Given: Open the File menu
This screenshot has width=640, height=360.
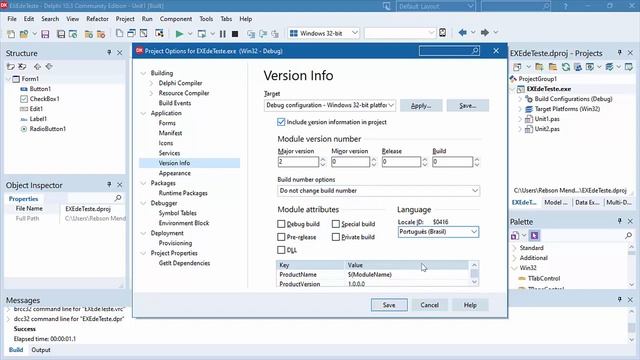Looking at the screenshot, I should [x=12, y=19].
